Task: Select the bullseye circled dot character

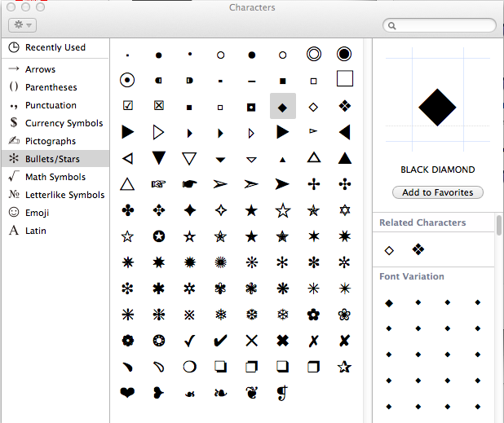Action: (127, 80)
